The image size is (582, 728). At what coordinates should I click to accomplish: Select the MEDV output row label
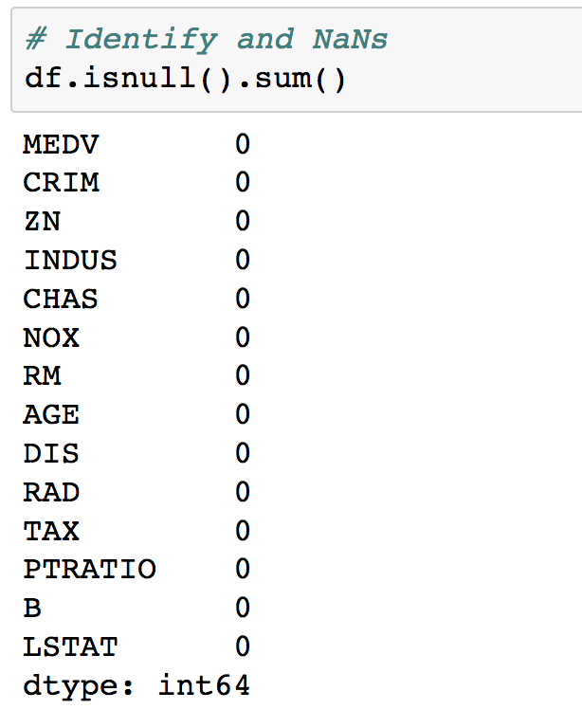coord(61,144)
